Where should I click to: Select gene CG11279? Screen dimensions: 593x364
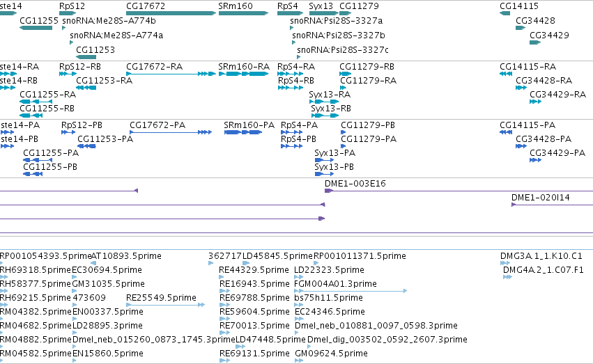[346, 13]
